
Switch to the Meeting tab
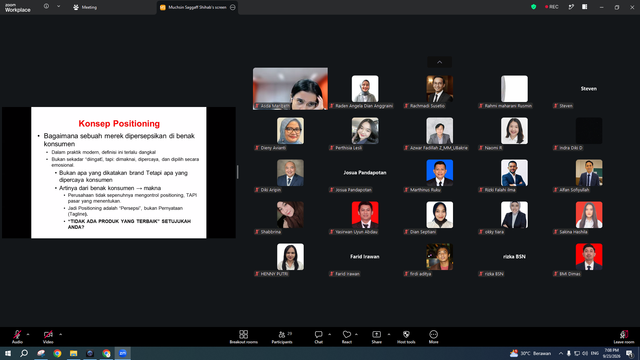85,7
